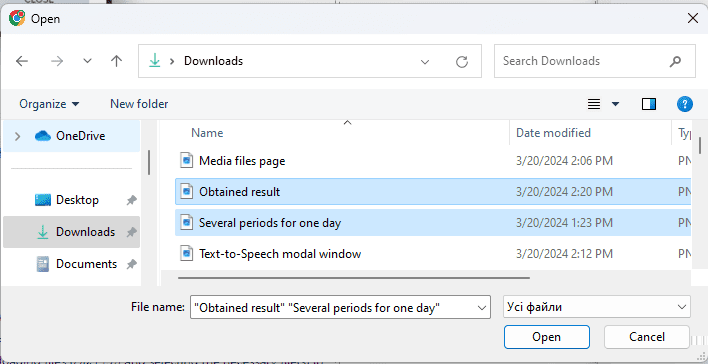This screenshot has width=708, height=364.
Task: Click the OneDrive cloud icon
Action: 42,136
